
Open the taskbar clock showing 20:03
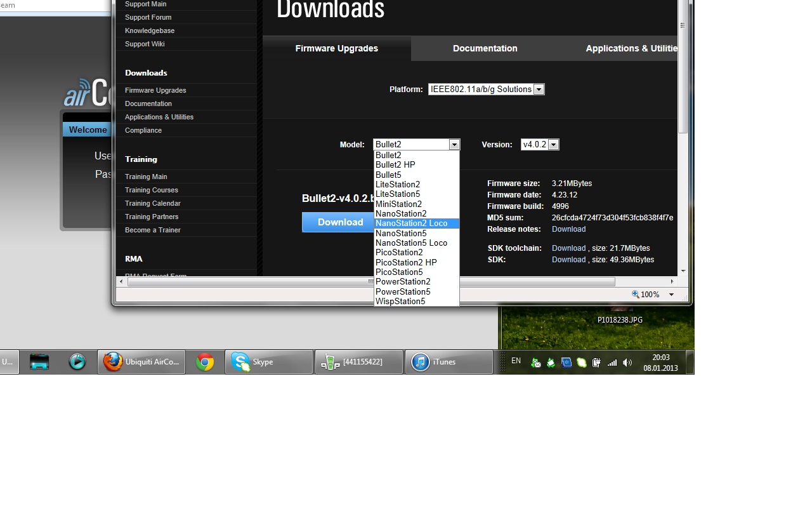660,363
